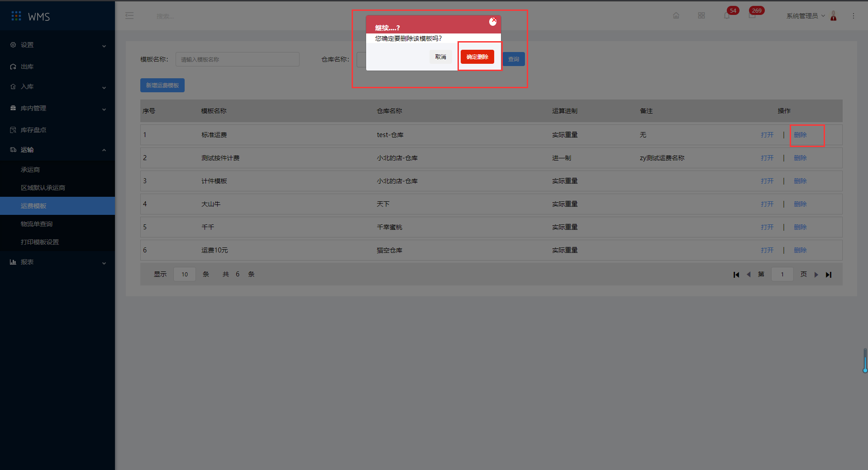The width and height of the screenshot is (868, 470).
Task: Click the 入库 icon in sidebar
Action: click(x=13, y=86)
